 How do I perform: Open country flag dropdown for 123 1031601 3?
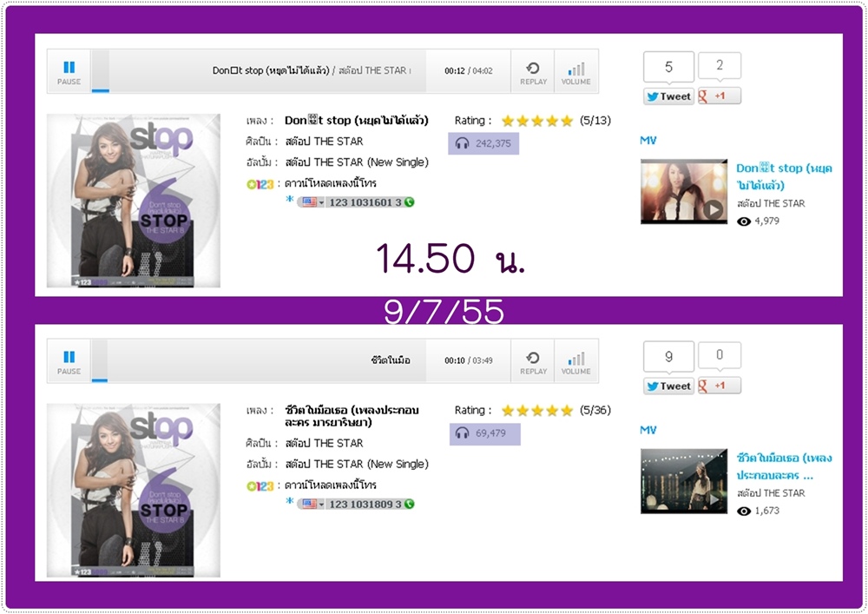click(x=312, y=202)
